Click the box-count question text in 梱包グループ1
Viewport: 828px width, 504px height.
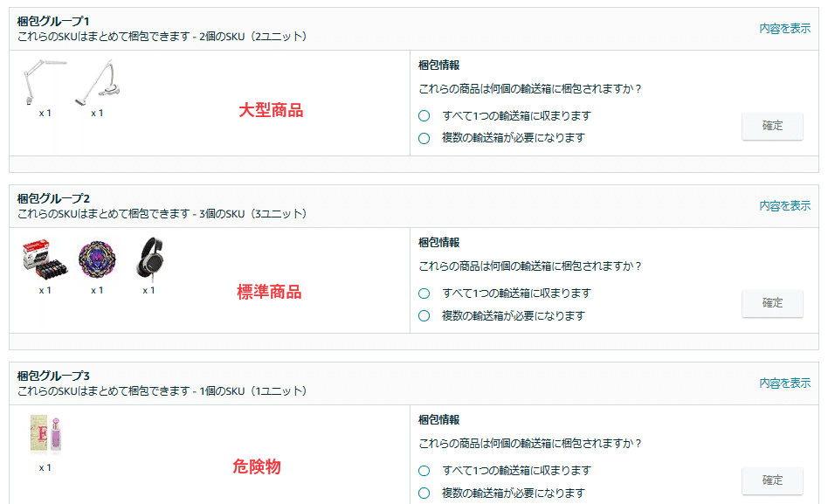[529, 89]
